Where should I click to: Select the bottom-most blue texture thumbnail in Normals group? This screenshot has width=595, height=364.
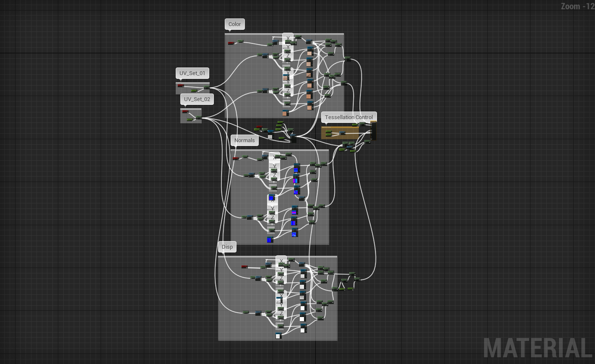[x=270, y=239]
